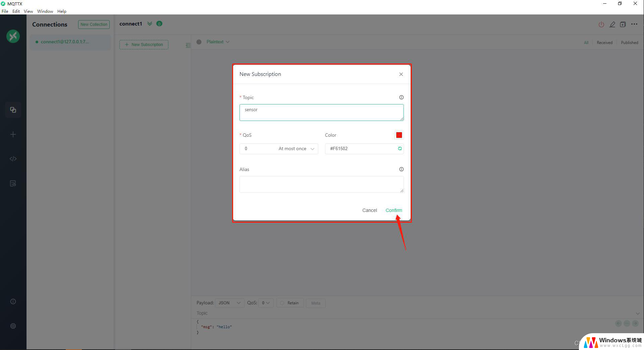The width and height of the screenshot is (644, 350).
Task: Switch to the Received messages tab
Action: point(604,43)
